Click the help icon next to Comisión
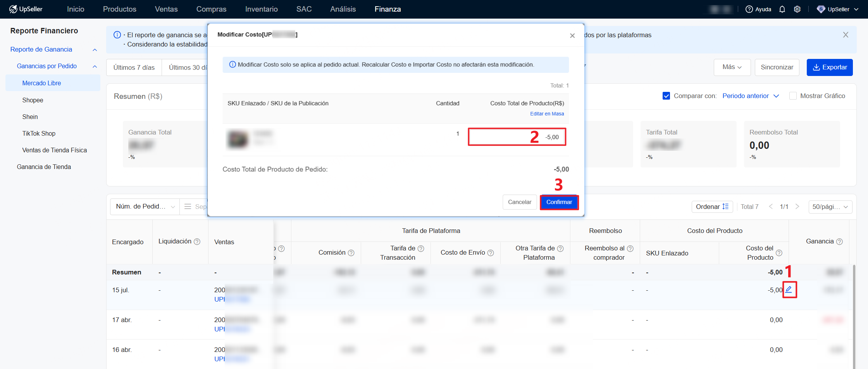 pos(351,253)
